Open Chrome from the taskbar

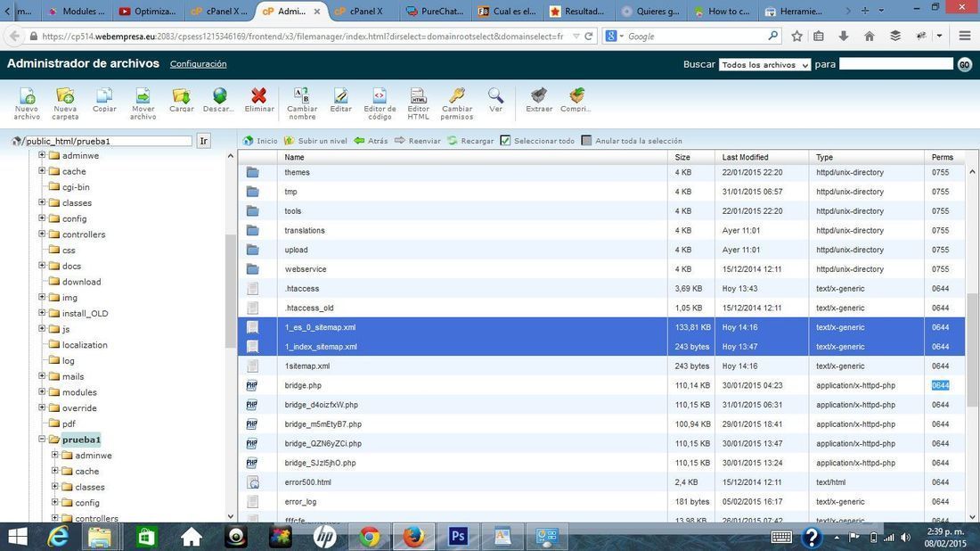369,537
